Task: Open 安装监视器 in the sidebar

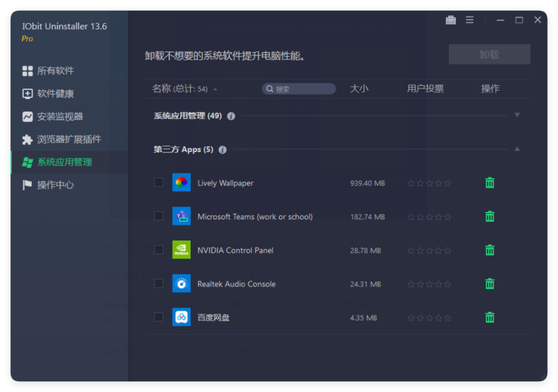Action: (x=59, y=117)
